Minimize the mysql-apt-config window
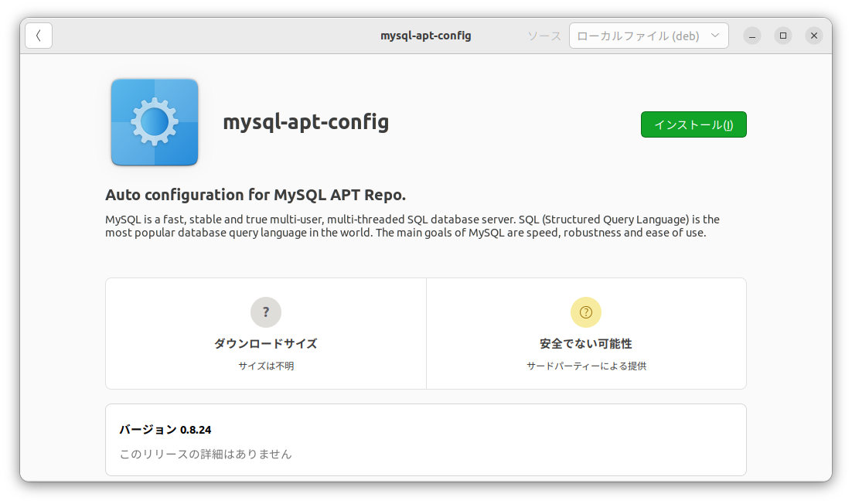Image resolution: width=852 pixels, height=504 pixels. [x=752, y=36]
